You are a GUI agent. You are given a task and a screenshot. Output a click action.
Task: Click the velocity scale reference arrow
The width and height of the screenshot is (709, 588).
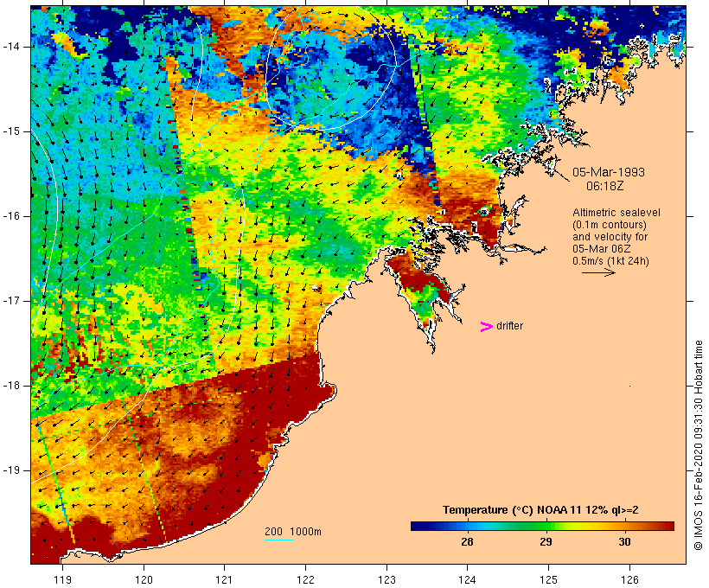(x=598, y=272)
